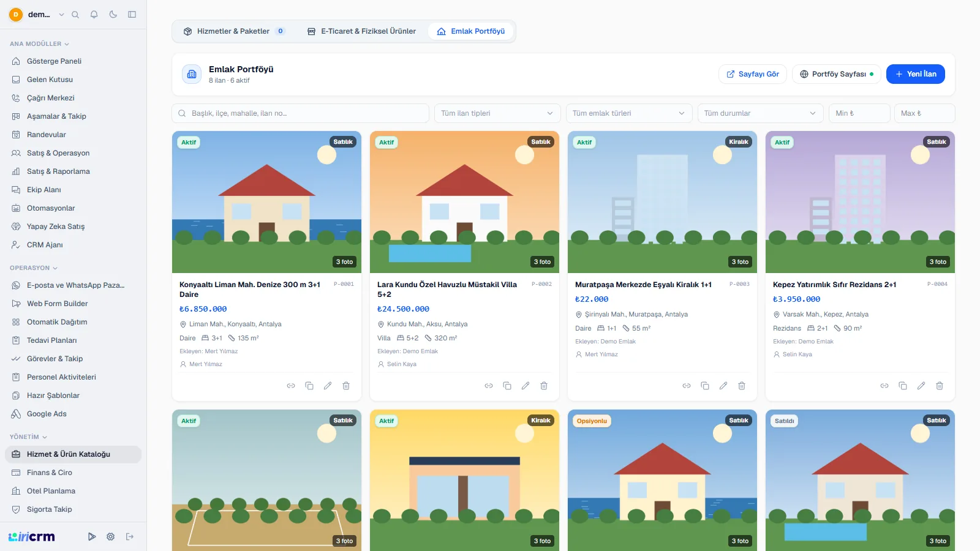Click the iricrm logo
The image size is (980, 551).
click(x=32, y=537)
